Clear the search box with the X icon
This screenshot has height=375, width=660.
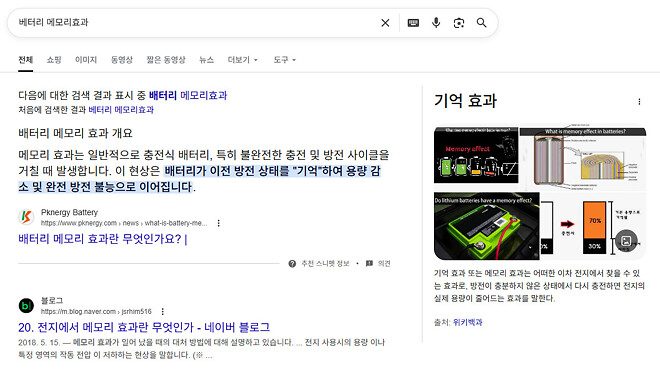click(385, 23)
